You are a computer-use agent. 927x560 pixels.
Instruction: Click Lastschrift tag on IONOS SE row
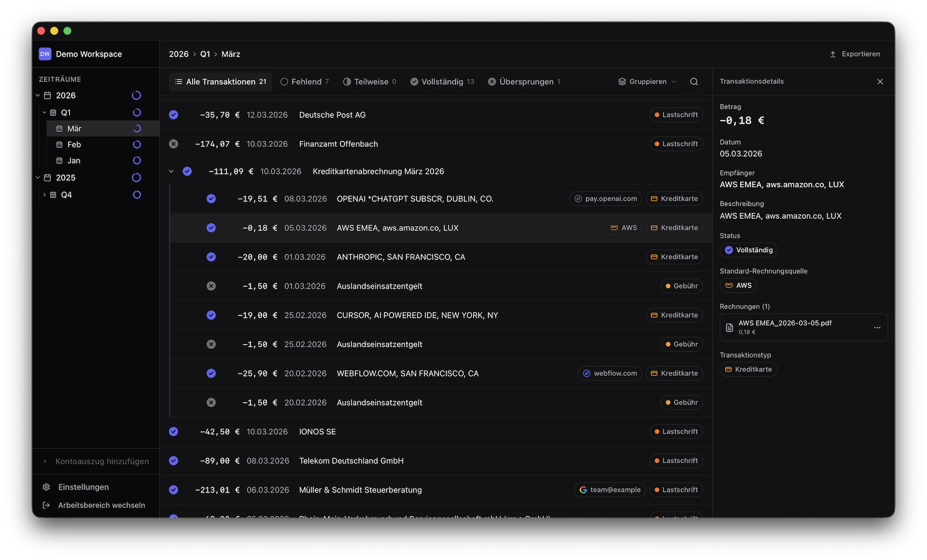point(676,432)
